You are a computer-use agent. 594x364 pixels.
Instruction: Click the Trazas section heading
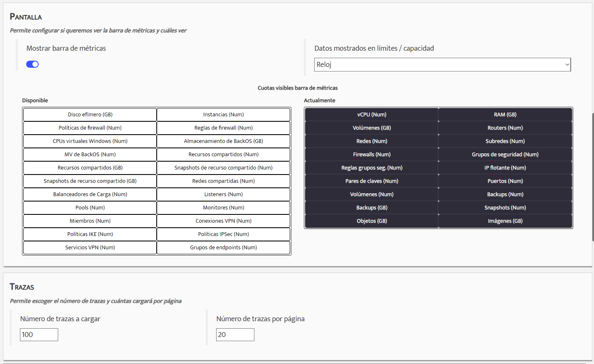pos(22,287)
